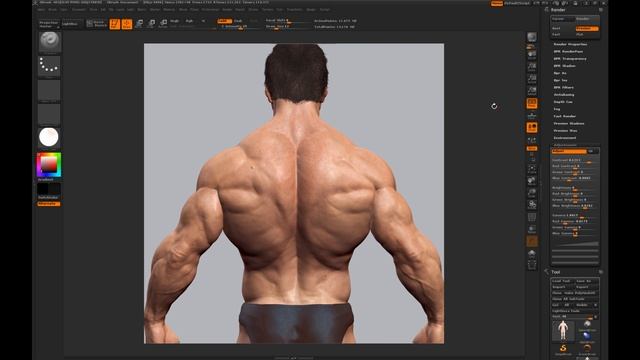Click the orange Menus button at top right

click(x=497, y=3)
